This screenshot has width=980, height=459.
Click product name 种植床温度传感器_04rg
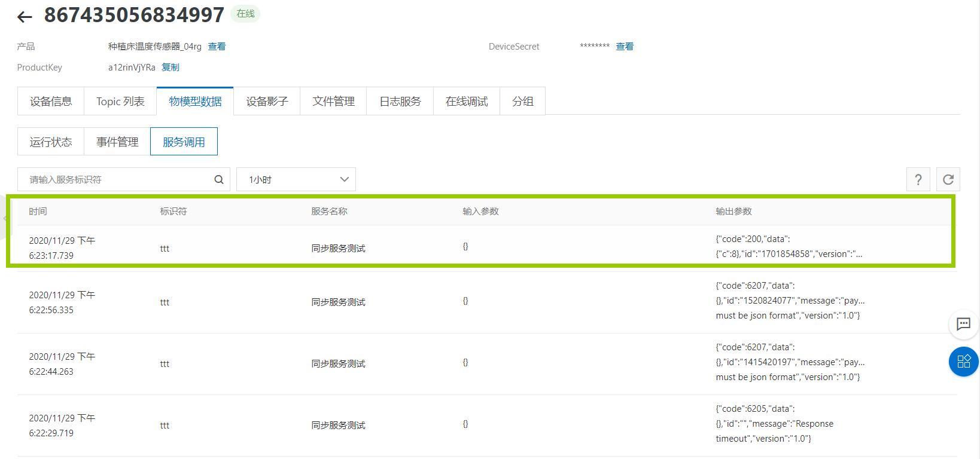[x=155, y=47]
